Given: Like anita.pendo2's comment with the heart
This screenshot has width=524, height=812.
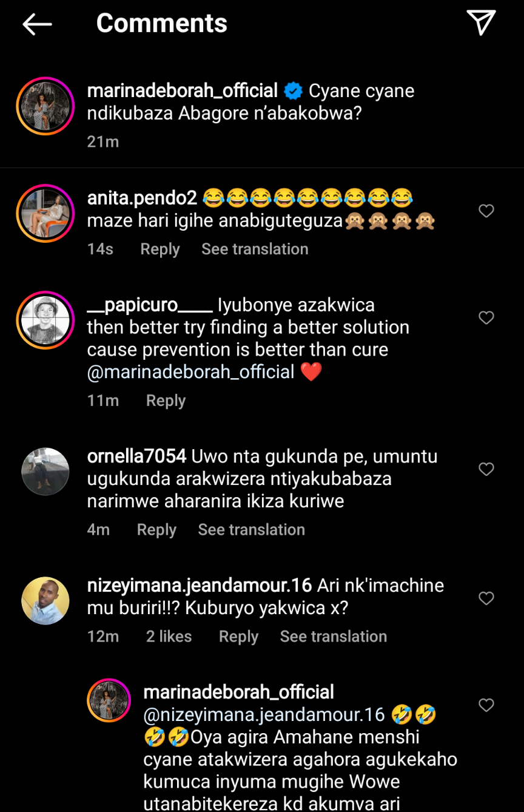Looking at the screenshot, I should pos(486,211).
